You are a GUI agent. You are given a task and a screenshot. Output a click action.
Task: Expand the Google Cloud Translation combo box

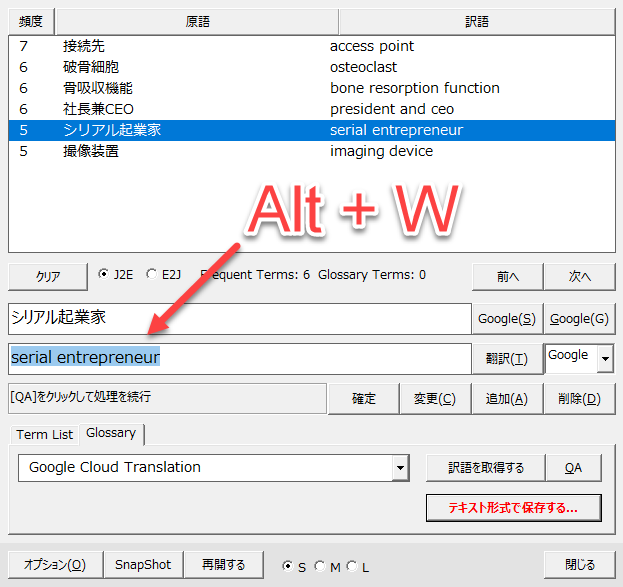coord(401,467)
